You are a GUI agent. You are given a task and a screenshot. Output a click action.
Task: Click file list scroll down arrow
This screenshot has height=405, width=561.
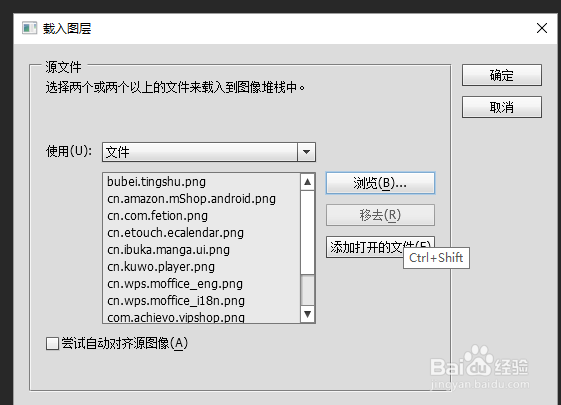pyautogui.click(x=307, y=314)
